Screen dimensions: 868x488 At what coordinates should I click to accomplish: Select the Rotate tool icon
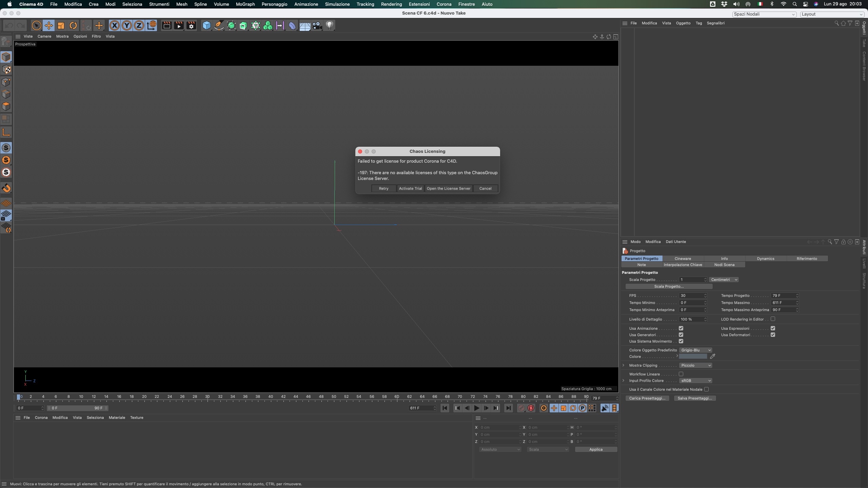pos(73,25)
